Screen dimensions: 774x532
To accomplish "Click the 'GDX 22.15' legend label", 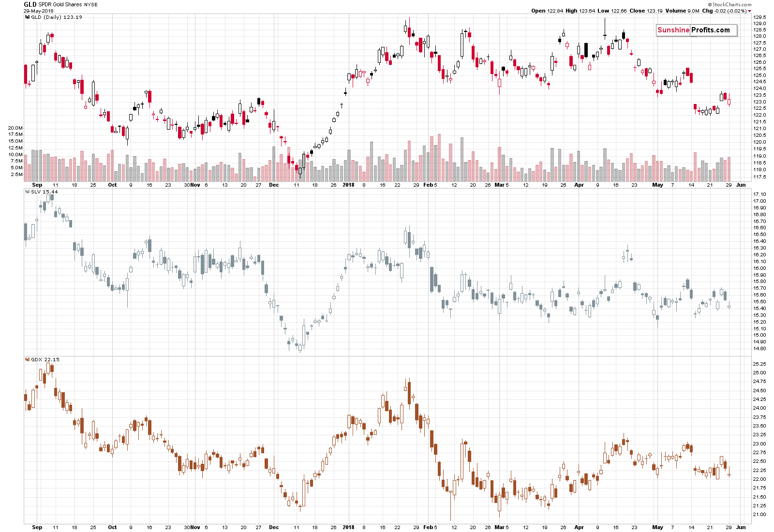I will click(45, 359).
